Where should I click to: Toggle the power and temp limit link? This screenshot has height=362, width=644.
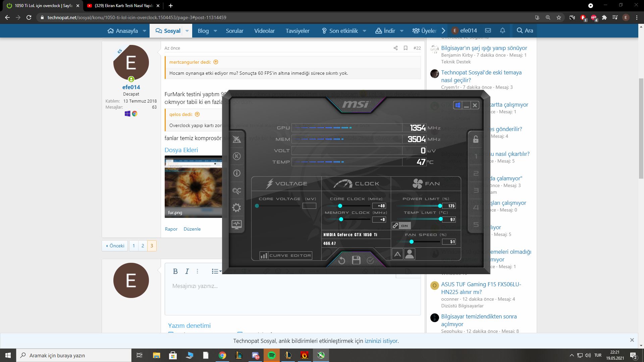coord(396,226)
